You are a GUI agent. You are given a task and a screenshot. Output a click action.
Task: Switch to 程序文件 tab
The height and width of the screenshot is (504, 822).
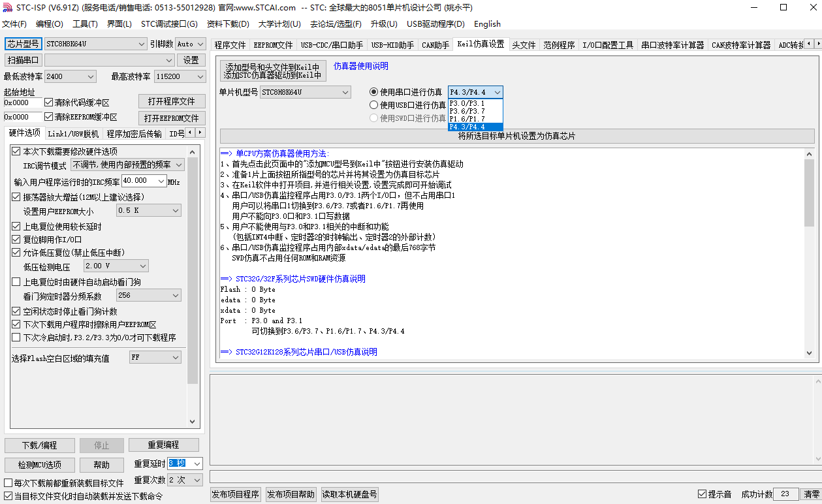pos(230,45)
